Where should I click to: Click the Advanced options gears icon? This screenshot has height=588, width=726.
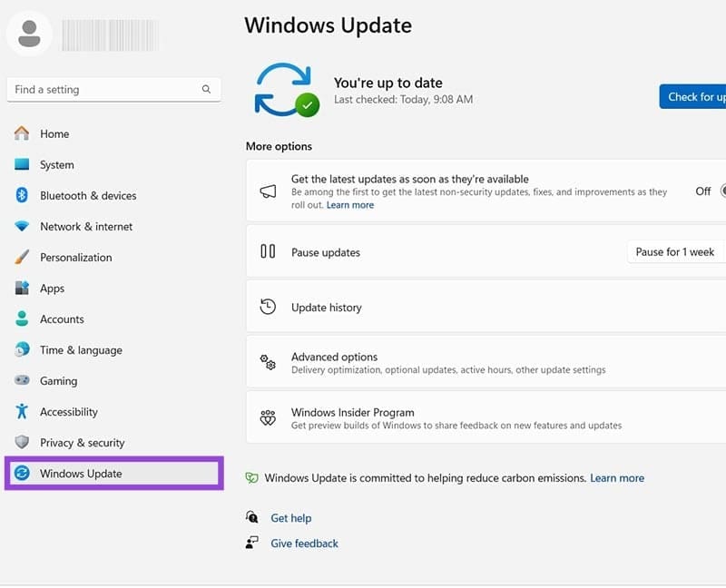coord(268,362)
